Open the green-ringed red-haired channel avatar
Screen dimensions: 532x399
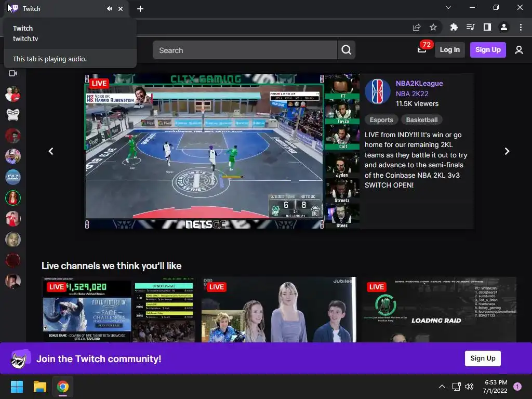[13, 198]
